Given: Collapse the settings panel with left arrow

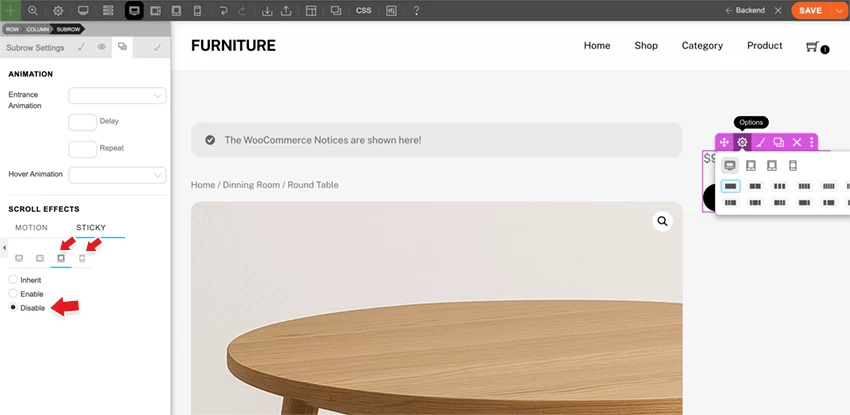Looking at the screenshot, I should 5,247.
